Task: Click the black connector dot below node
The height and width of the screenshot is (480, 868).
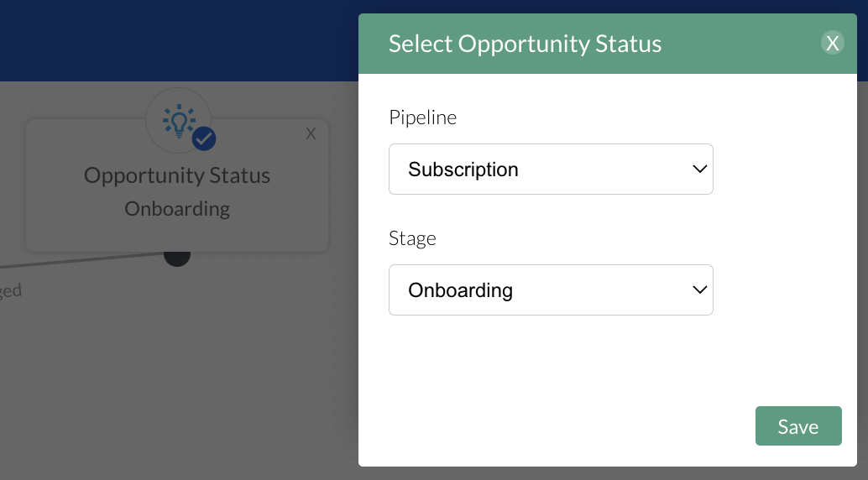Action: [176, 257]
